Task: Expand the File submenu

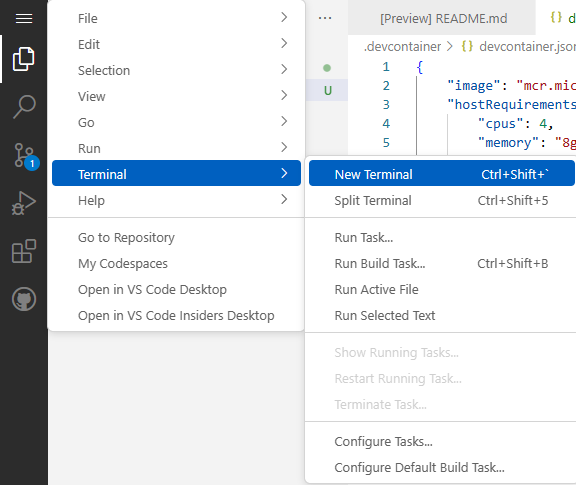Action: 176,18
